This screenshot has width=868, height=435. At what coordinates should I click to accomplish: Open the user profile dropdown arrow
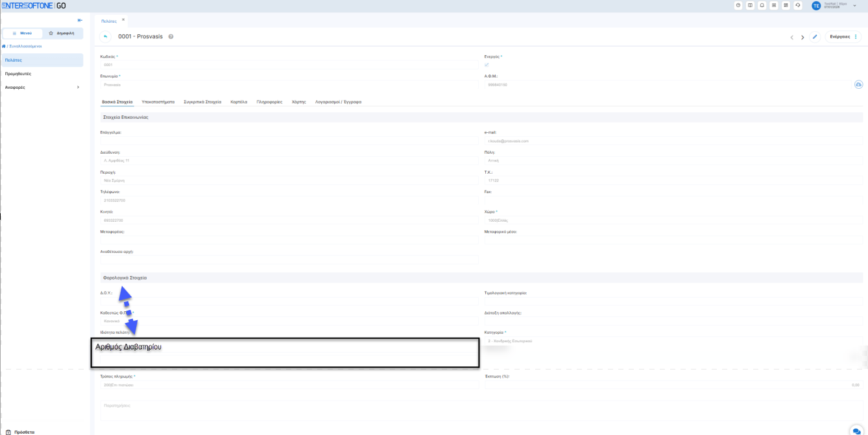(x=854, y=6)
